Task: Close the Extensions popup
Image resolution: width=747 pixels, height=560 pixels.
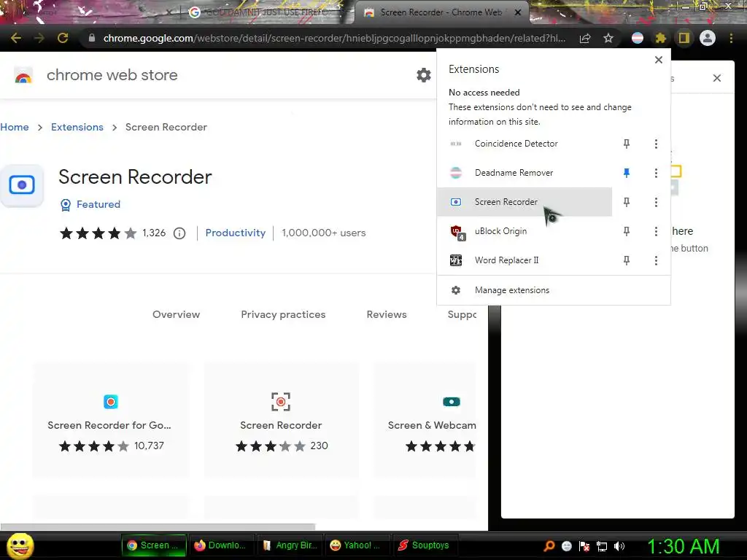Action: 659,60
